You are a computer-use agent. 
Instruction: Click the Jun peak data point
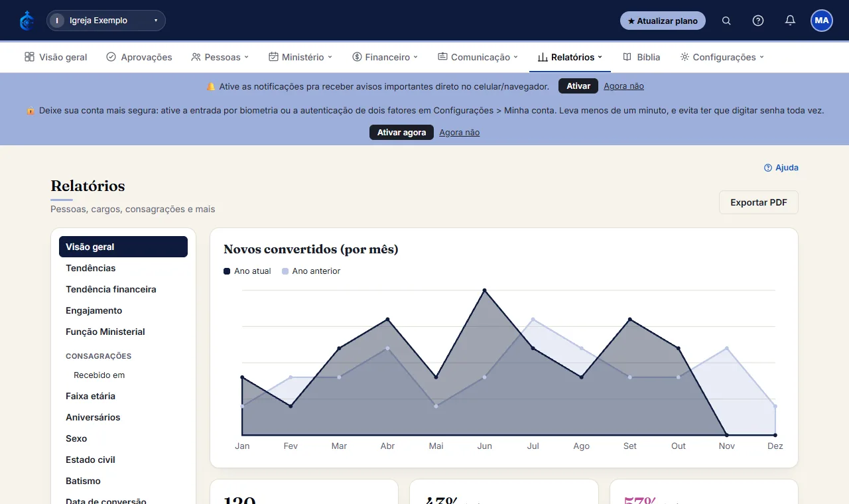point(485,290)
